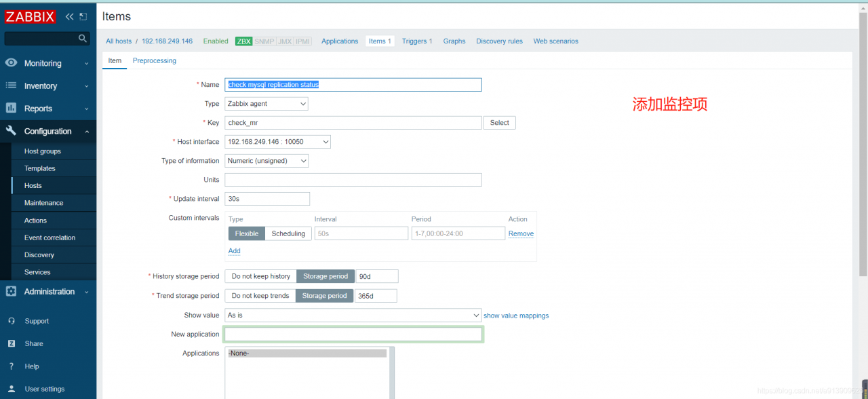868x399 pixels.
Task: Click the Monitoring eye icon
Action: (11, 63)
